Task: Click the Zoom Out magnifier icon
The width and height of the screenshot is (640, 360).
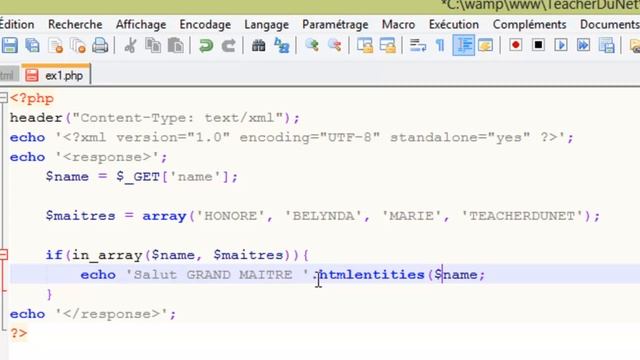Action: pyautogui.click(x=334, y=45)
